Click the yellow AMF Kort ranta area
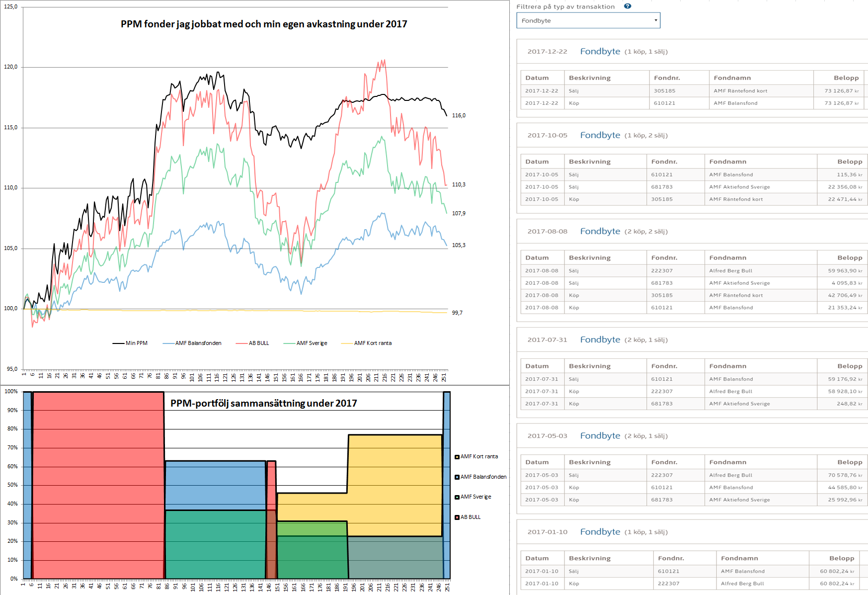This screenshot has width=868, height=595. (x=395, y=485)
